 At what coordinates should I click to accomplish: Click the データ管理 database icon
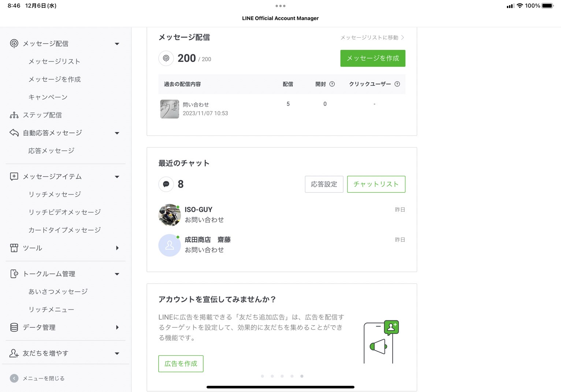(14, 327)
